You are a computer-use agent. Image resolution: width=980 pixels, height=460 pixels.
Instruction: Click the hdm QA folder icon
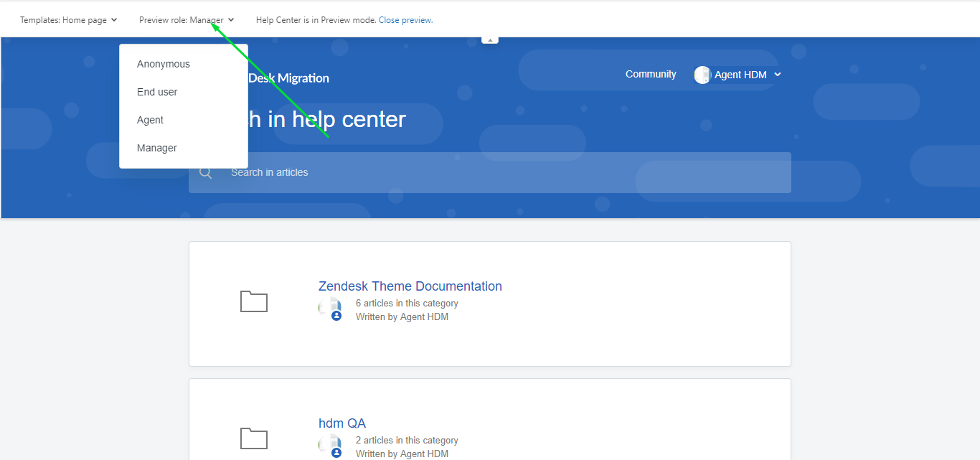(x=253, y=438)
